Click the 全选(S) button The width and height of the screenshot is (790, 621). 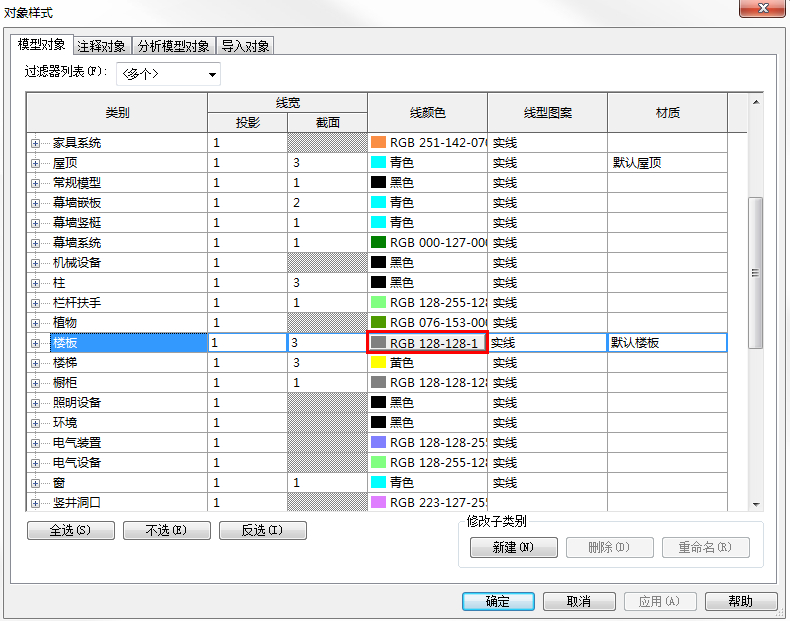(x=71, y=530)
